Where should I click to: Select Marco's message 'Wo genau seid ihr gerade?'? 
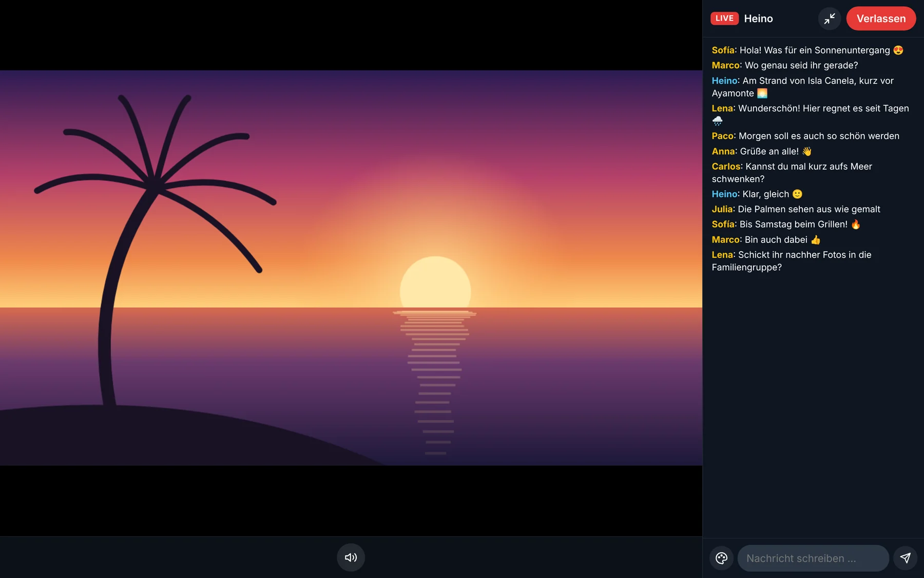tap(785, 65)
